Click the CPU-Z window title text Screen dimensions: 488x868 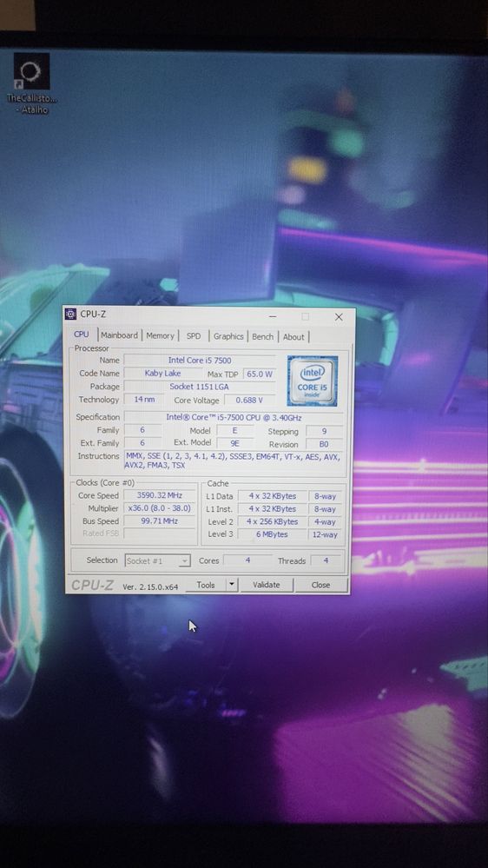(x=93, y=315)
